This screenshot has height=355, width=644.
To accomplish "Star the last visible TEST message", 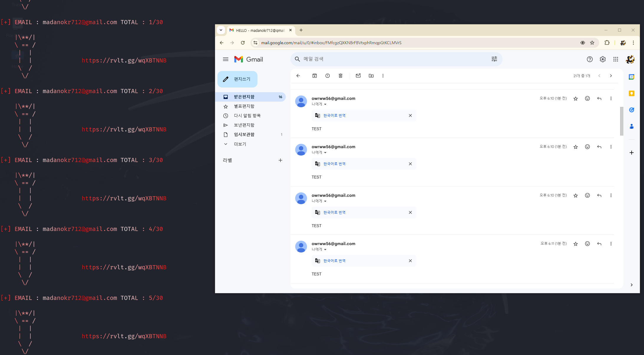I will click(575, 244).
